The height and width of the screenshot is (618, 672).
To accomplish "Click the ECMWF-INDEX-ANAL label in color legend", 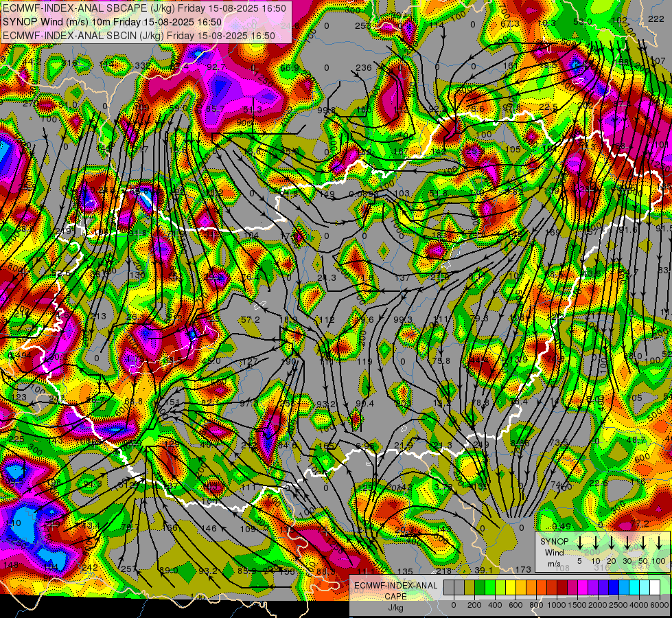I will coord(395,586).
